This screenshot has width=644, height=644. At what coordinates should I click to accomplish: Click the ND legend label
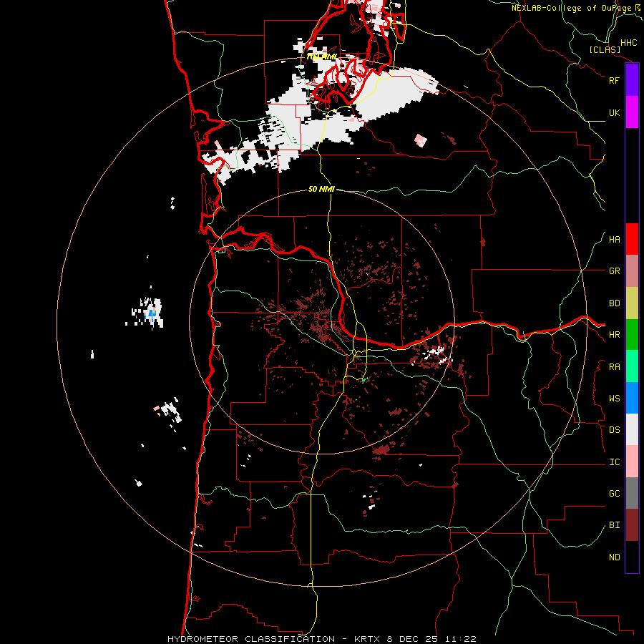point(614,557)
